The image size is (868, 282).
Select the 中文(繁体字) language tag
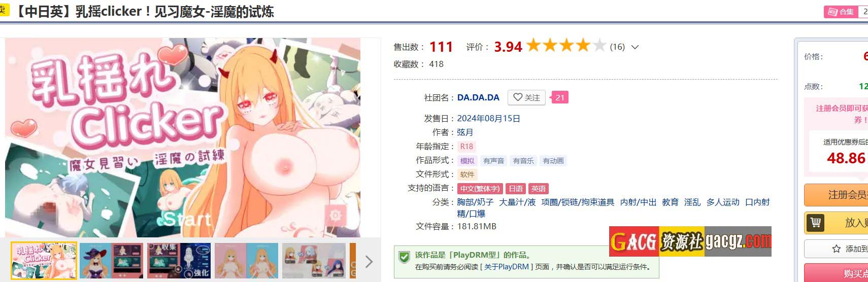(x=480, y=189)
